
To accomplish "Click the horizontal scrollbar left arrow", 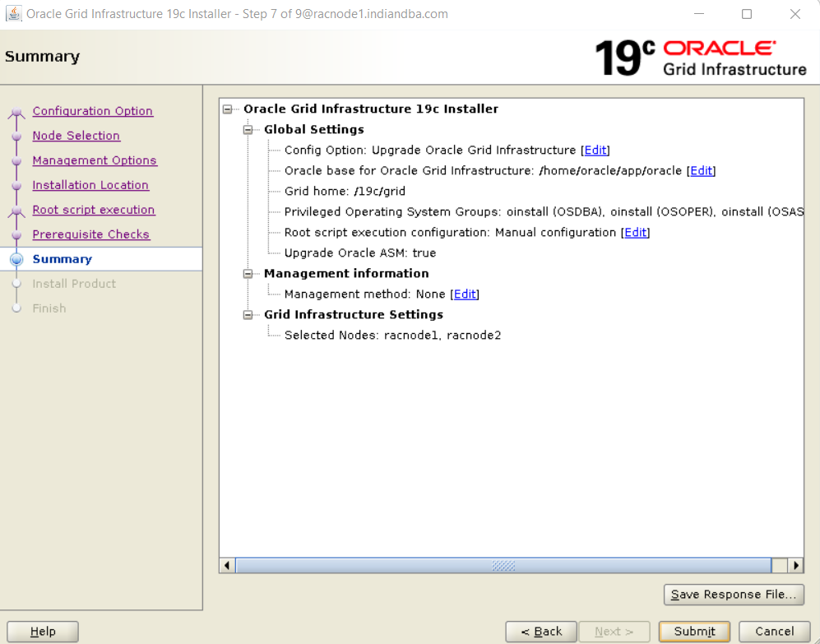I will (x=227, y=565).
